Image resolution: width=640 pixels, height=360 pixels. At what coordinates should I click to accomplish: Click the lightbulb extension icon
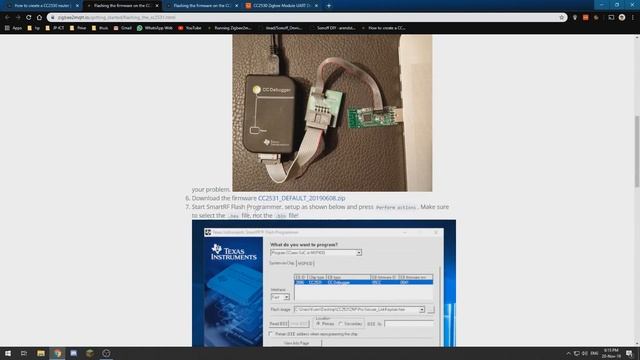click(x=575, y=18)
